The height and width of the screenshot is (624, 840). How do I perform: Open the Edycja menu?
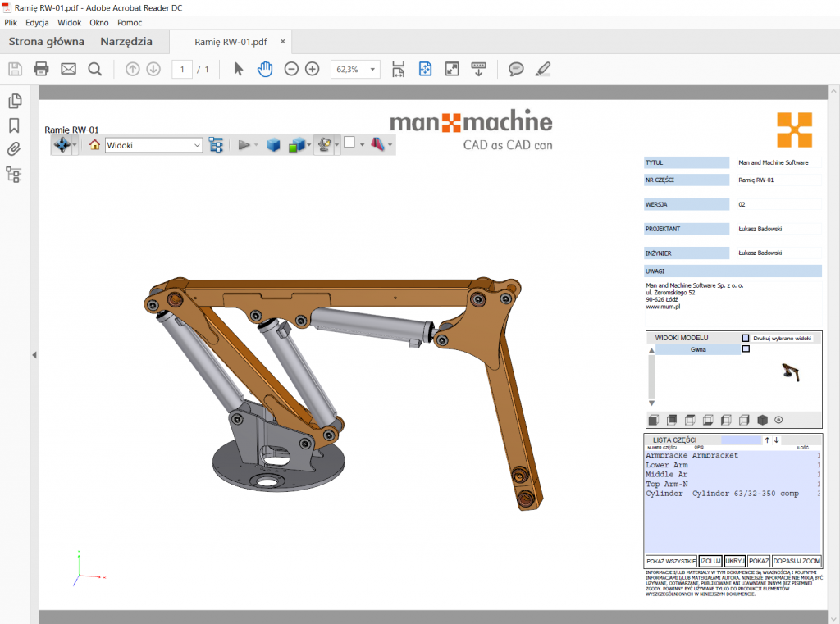click(37, 23)
